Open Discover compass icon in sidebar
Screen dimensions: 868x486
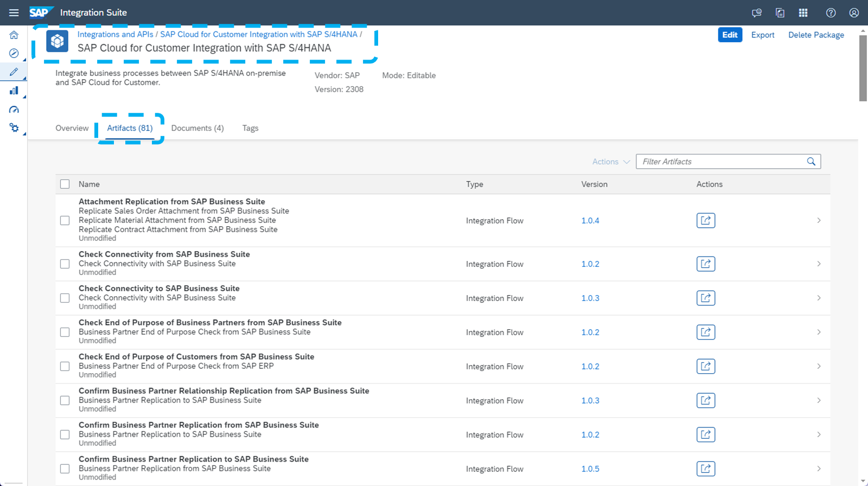(x=14, y=53)
